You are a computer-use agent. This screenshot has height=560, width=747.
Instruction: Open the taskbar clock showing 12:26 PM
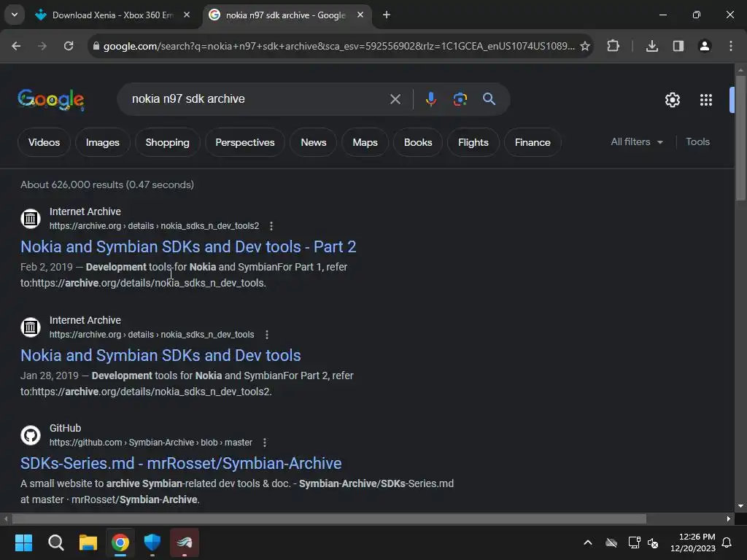(x=693, y=542)
